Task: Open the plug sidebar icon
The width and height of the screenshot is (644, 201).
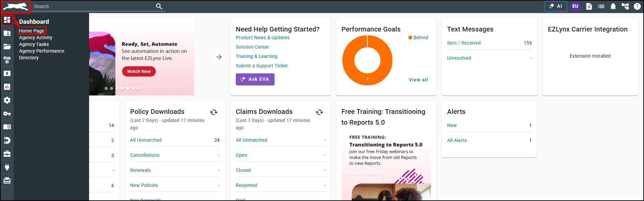Action: click(x=7, y=167)
